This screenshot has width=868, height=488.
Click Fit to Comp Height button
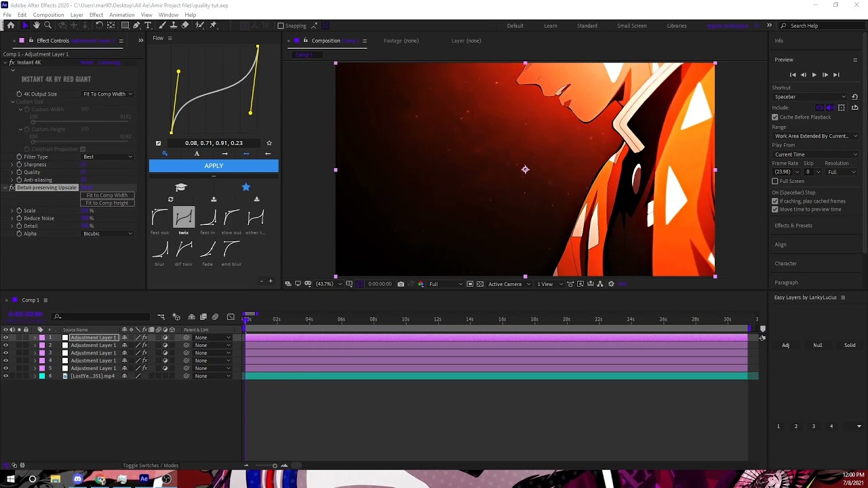[107, 203]
